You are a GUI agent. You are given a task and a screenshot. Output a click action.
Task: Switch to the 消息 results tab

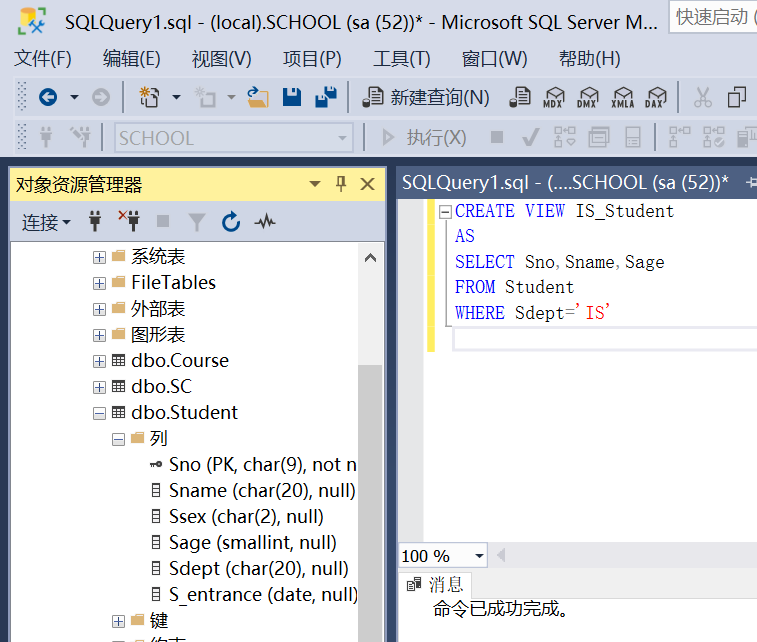pyautogui.click(x=435, y=585)
